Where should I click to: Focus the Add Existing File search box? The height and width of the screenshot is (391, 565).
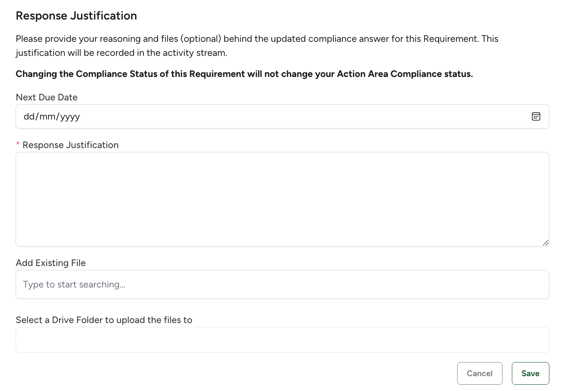pos(282,284)
